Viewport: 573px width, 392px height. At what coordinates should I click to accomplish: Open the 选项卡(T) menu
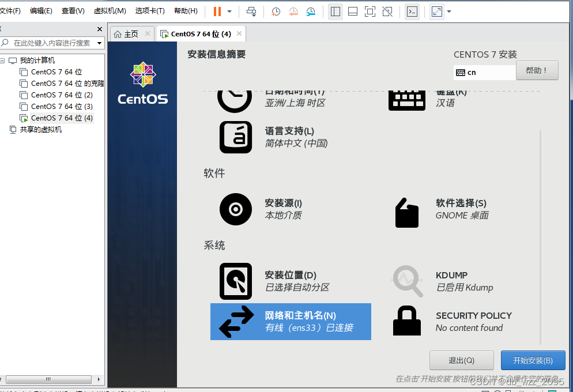[x=150, y=10]
